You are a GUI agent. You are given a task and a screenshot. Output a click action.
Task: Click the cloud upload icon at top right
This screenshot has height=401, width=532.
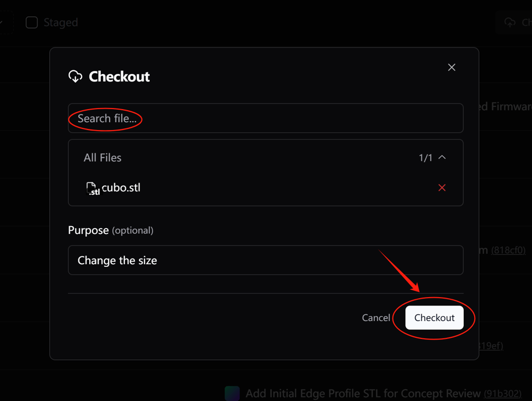(x=510, y=22)
